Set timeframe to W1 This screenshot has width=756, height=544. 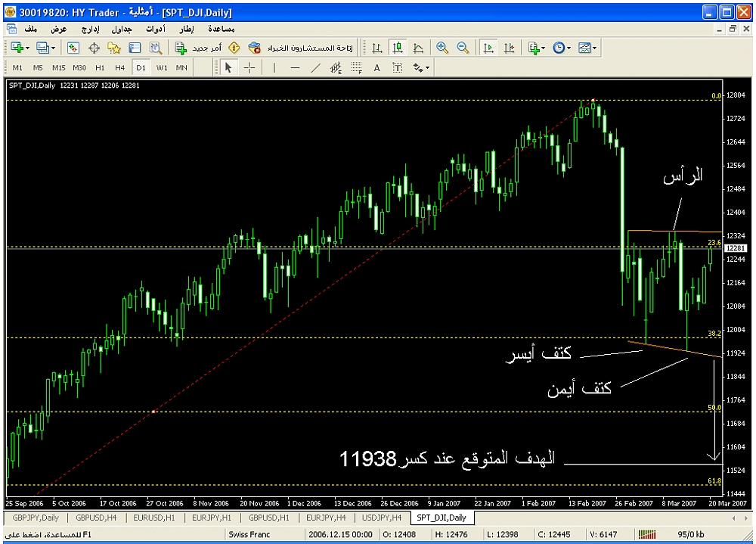[162, 68]
